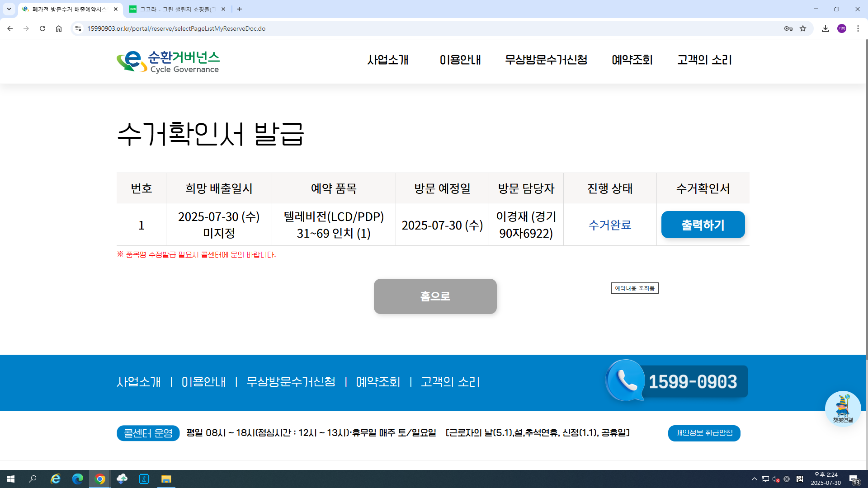Open Chrome downloads icon
The width and height of the screenshot is (868, 488).
pos(826,28)
